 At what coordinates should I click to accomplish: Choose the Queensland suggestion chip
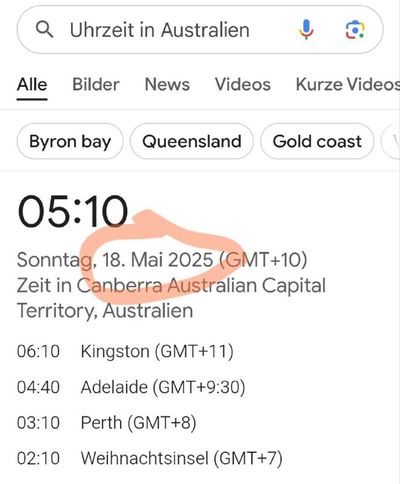coord(192,141)
